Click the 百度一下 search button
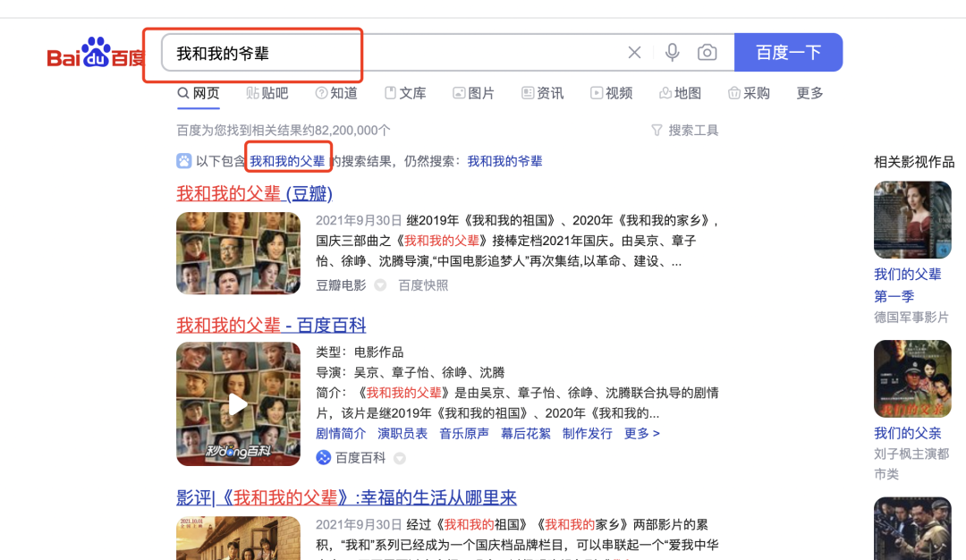This screenshot has width=966, height=560. pyautogui.click(x=788, y=52)
